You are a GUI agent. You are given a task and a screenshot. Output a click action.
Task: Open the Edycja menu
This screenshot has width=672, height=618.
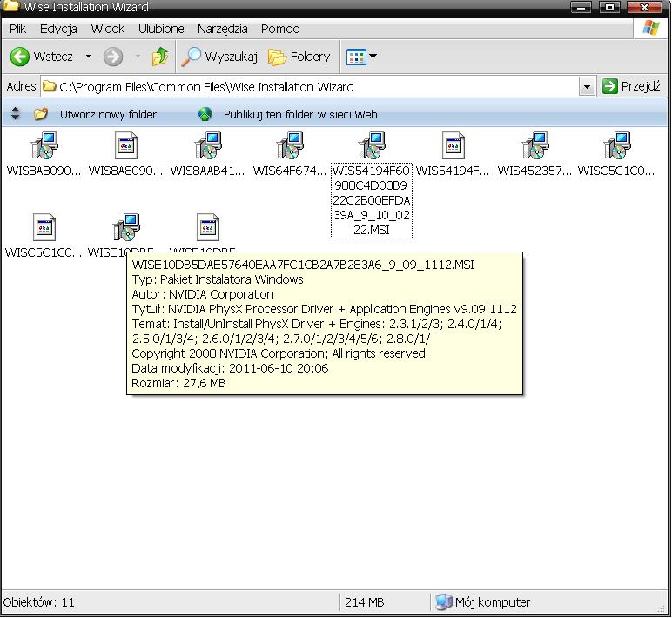pos(58,29)
